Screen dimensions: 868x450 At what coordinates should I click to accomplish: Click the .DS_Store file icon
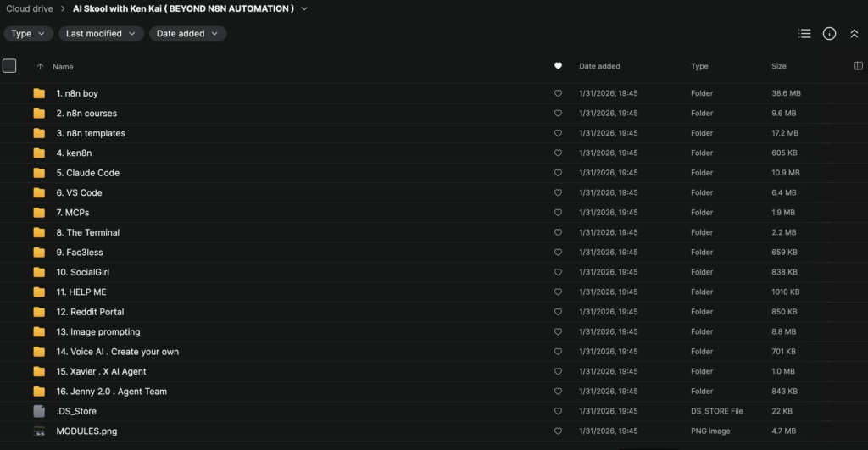(x=39, y=411)
